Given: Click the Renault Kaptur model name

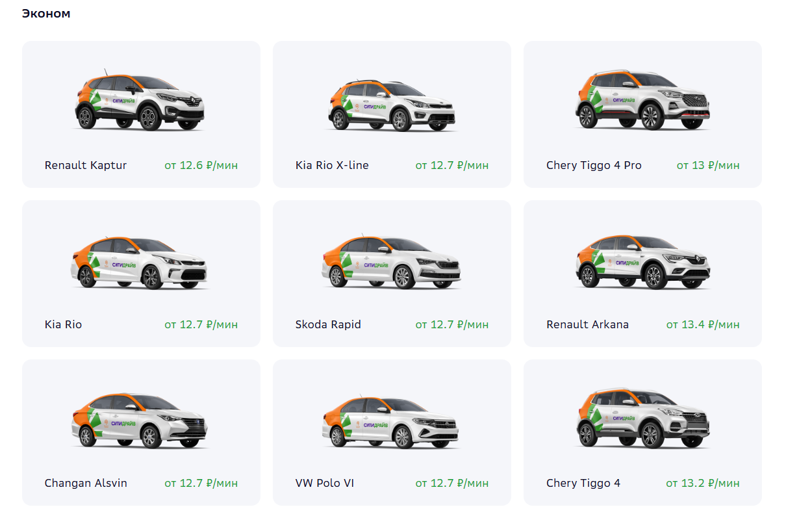Looking at the screenshot, I should coord(86,165).
